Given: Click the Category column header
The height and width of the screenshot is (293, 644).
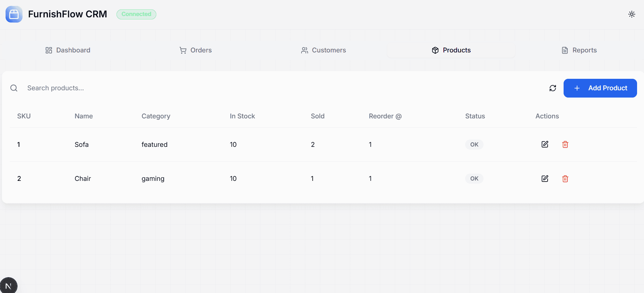Looking at the screenshot, I should pos(156,116).
